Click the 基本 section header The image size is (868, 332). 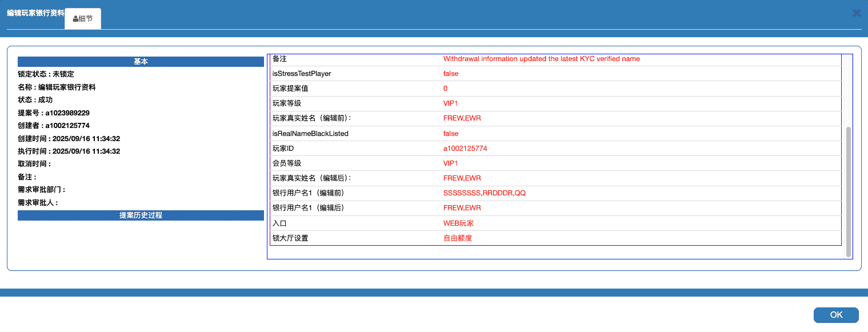point(141,62)
